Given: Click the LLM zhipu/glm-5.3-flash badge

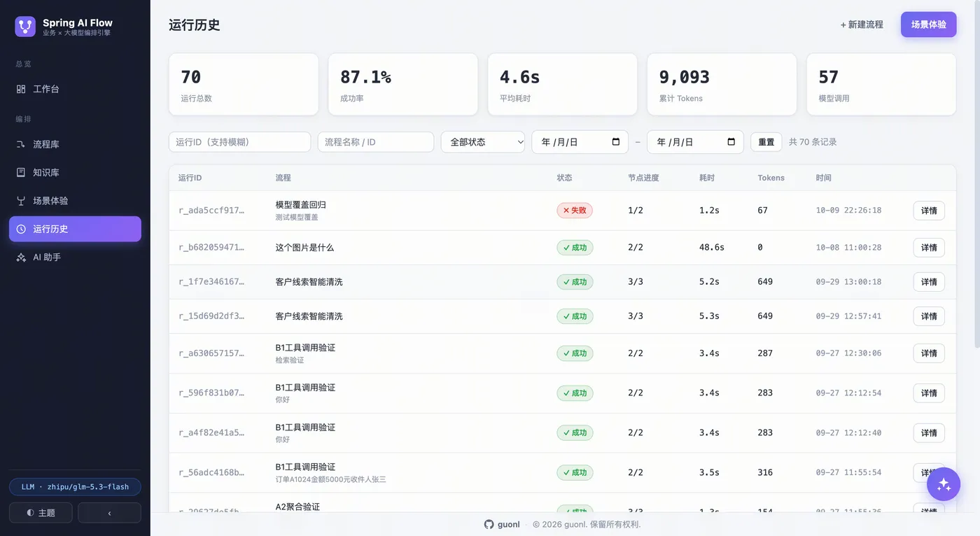Looking at the screenshot, I should (x=75, y=487).
